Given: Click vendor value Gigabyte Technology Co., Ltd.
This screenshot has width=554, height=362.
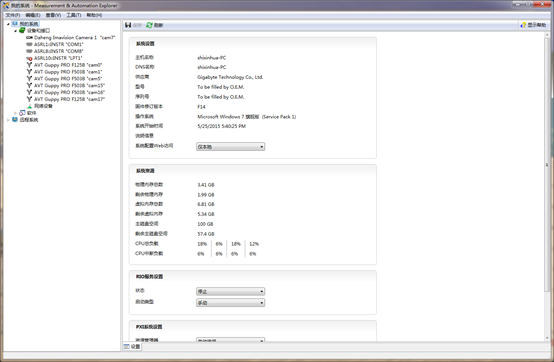Looking at the screenshot, I should (x=230, y=77).
